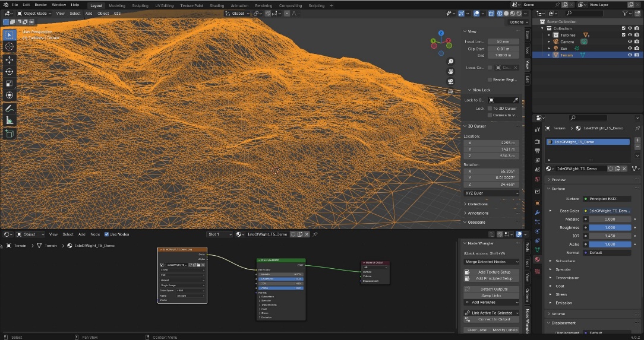Click Focal Length 50 mm field
The height and width of the screenshot is (340, 644).
[x=503, y=42]
